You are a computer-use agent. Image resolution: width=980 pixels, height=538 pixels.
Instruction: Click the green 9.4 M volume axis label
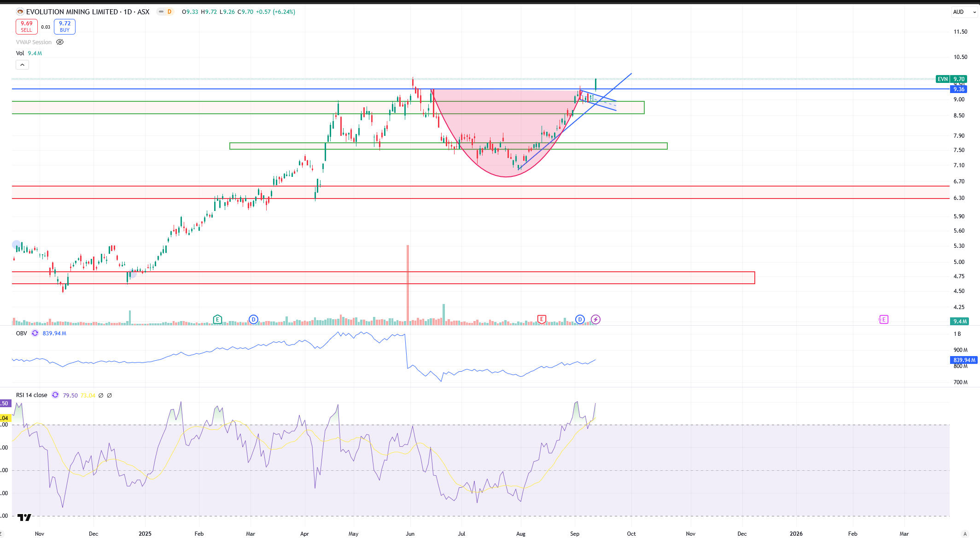pyautogui.click(x=960, y=322)
